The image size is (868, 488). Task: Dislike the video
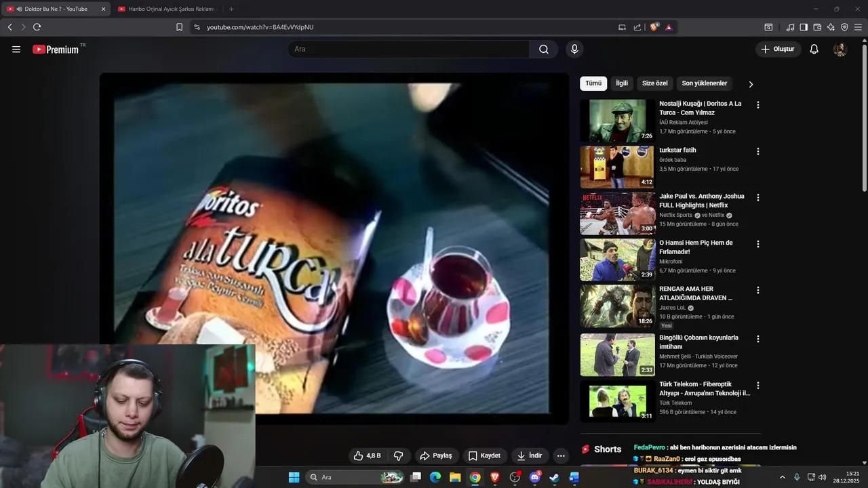tap(399, 456)
